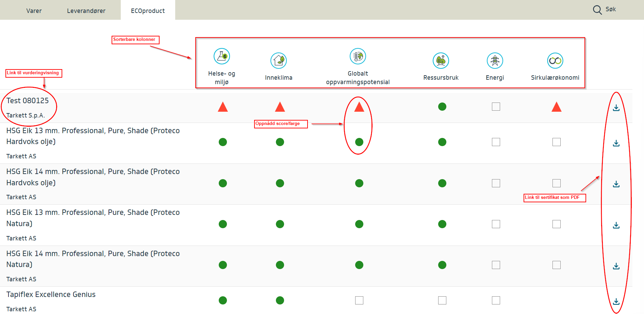Sort by the Ressursbruk tree icon
Screen dimensions: 644x314
click(441, 61)
